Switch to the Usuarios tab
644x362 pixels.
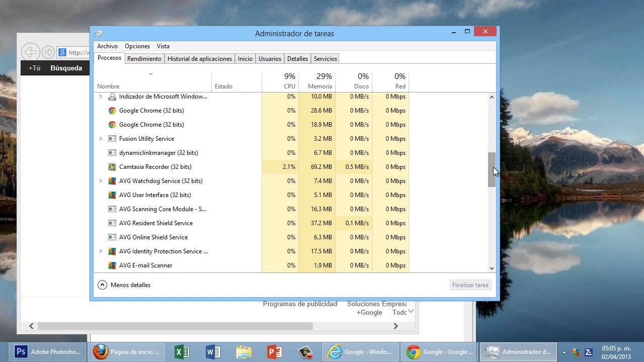(270, 59)
